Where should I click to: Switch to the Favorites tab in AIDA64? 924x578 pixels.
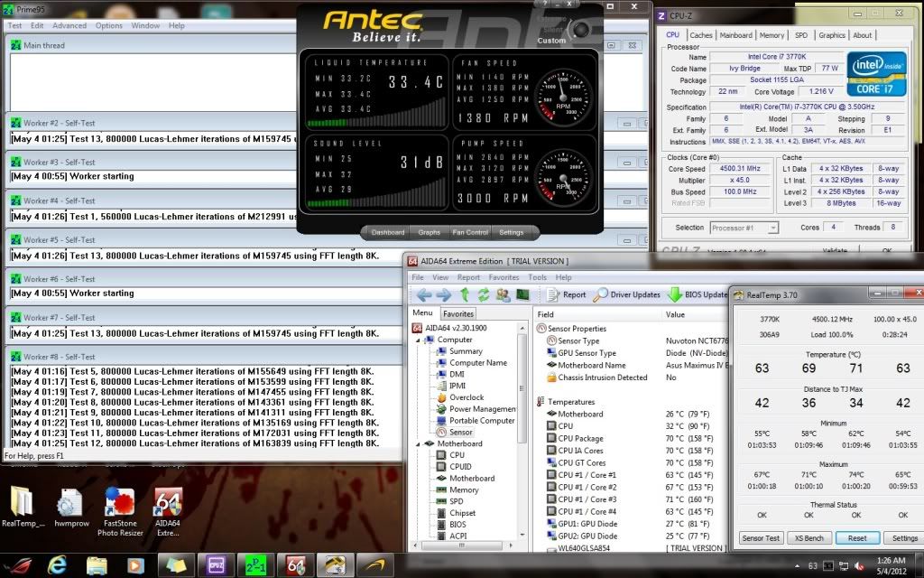[458, 314]
